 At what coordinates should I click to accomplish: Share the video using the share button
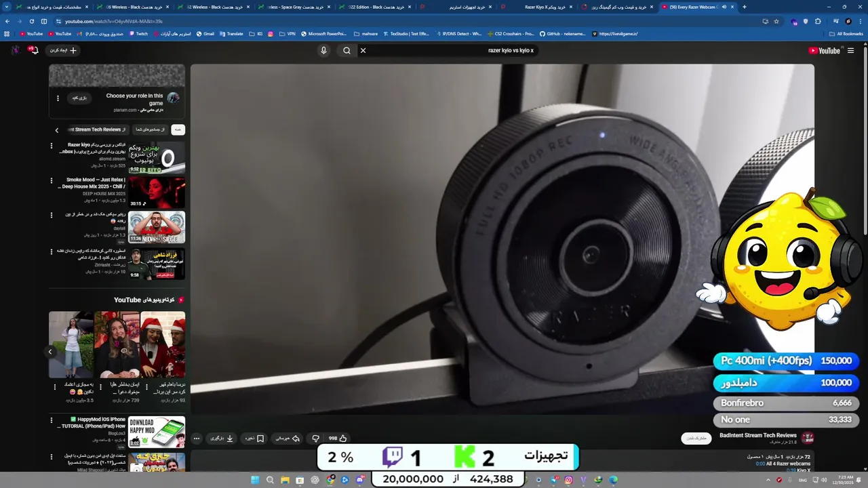[x=288, y=439]
